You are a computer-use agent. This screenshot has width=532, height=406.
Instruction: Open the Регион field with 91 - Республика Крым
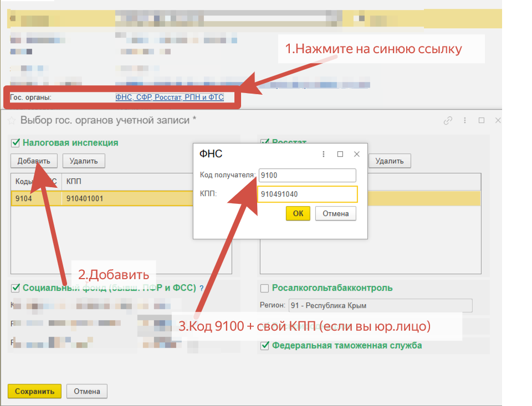point(380,306)
